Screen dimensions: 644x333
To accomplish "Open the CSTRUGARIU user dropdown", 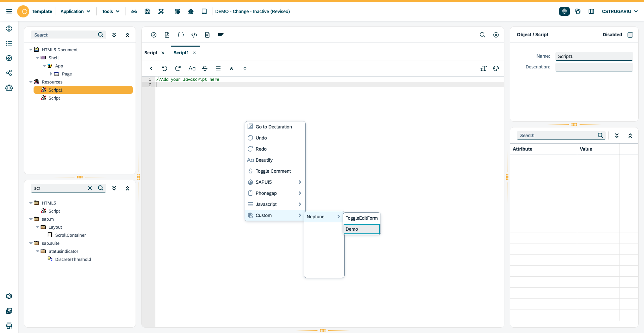I will [x=619, y=11].
